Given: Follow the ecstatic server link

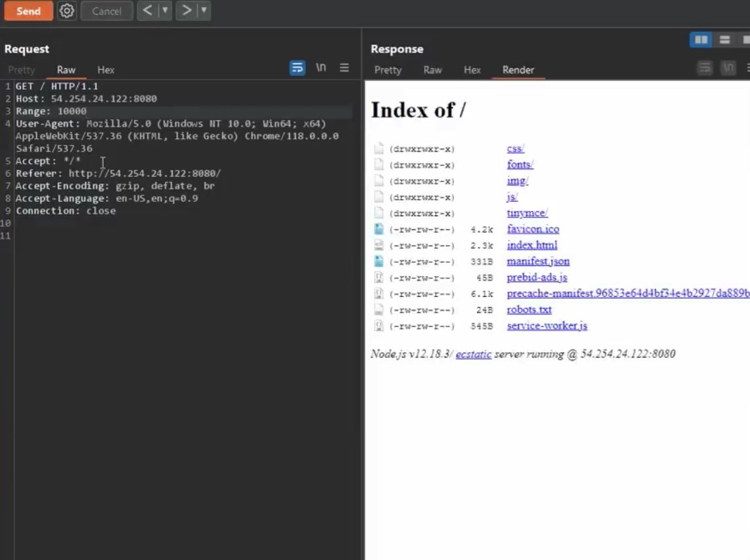Looking at the screenshot, I should click(x=473, y=354).
